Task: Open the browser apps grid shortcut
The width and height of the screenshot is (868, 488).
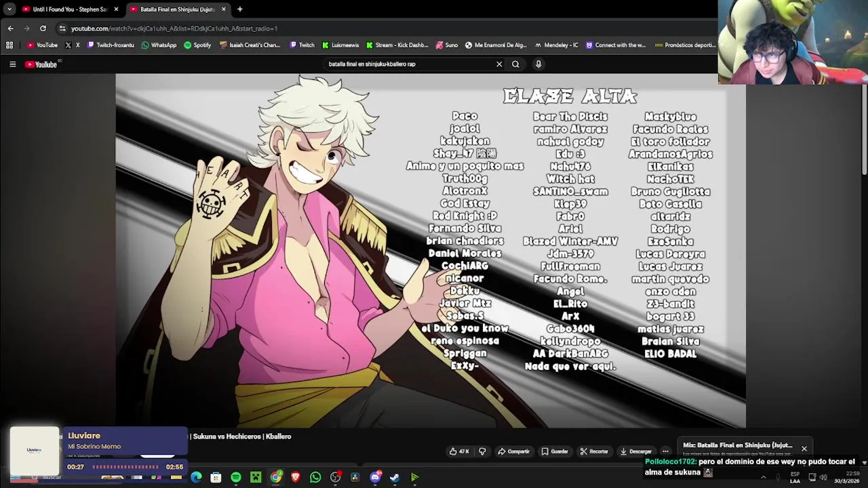Action: tap(9, 45)
